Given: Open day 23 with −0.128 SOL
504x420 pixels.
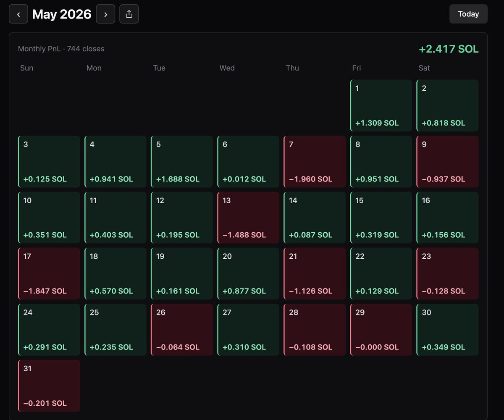Looking at the screenshot, I should (448, 273).
